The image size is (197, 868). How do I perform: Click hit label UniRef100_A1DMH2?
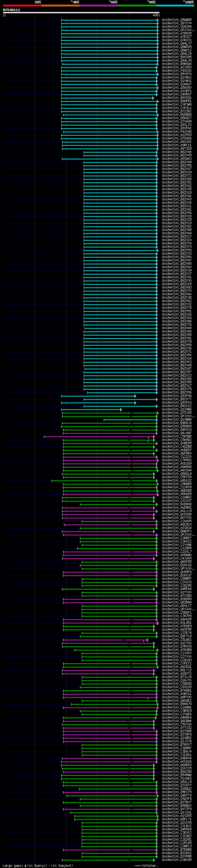[x=177, y=507]
